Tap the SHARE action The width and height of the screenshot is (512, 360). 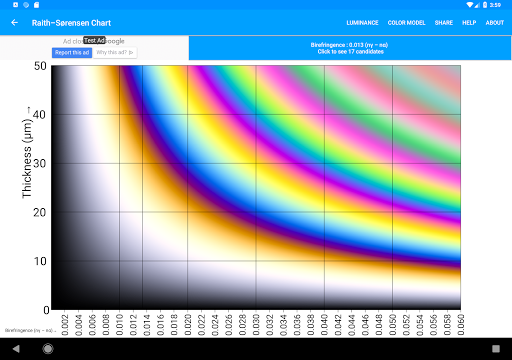coord(444,23)
